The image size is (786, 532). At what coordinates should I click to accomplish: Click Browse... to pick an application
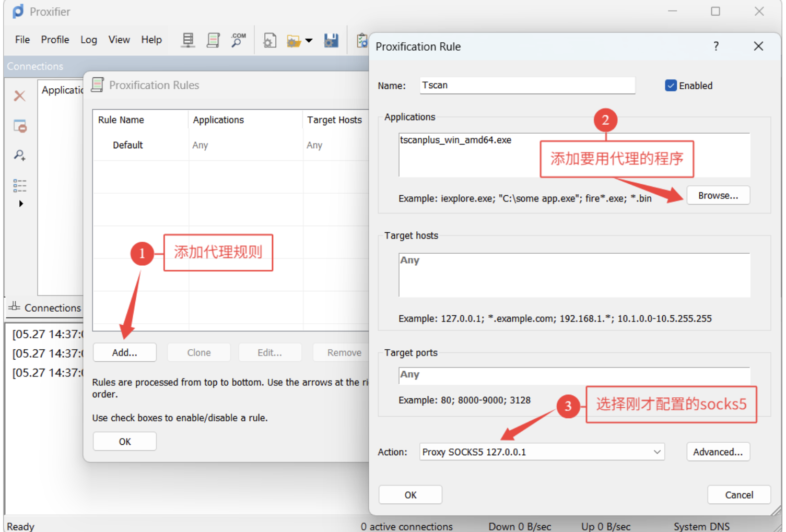tap(718, 196)
